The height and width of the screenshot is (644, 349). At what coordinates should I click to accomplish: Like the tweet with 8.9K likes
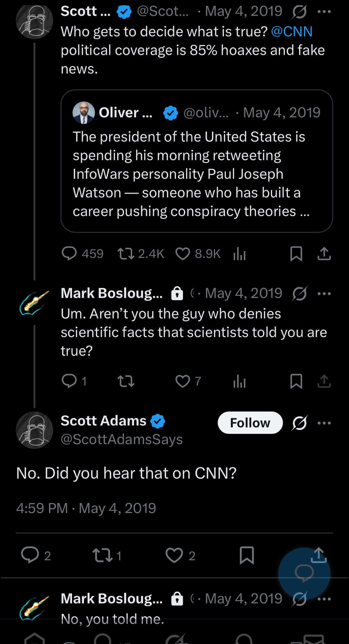coord(183,253)
